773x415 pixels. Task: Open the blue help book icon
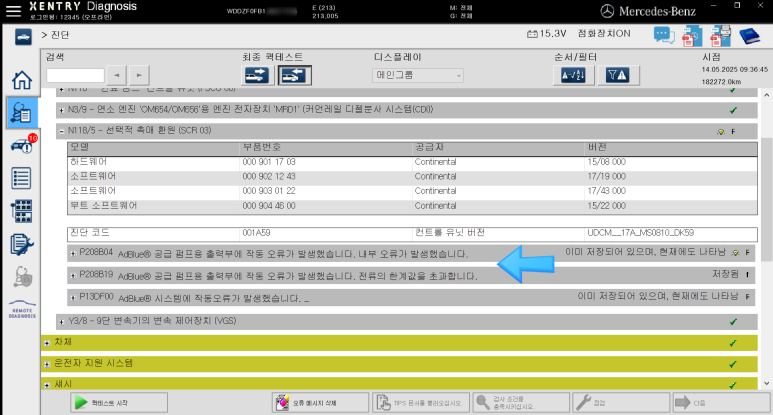[749, 36]
